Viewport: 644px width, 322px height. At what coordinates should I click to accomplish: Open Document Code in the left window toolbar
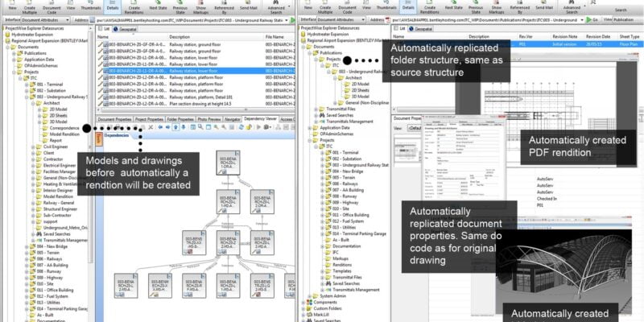(52, 7)
